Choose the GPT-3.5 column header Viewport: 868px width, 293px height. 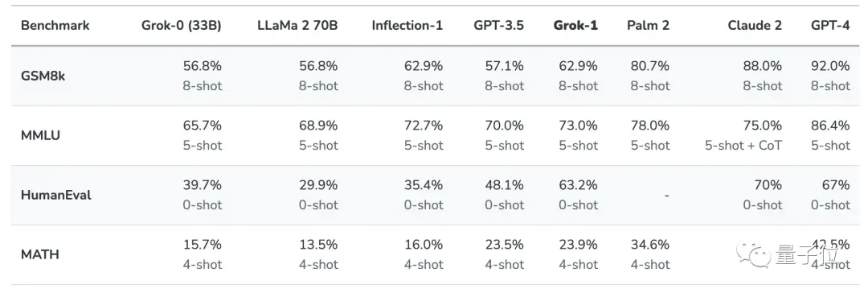point(499,26)
